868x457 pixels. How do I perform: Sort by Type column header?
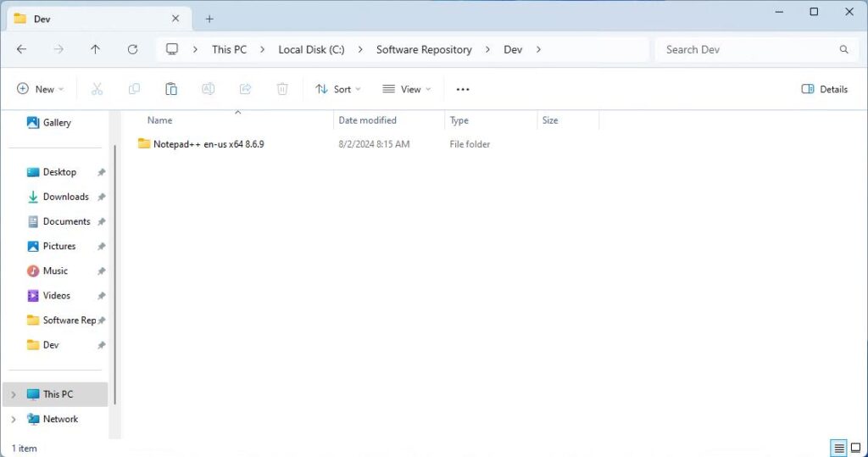pyautogui.click(x=491, y=120)
